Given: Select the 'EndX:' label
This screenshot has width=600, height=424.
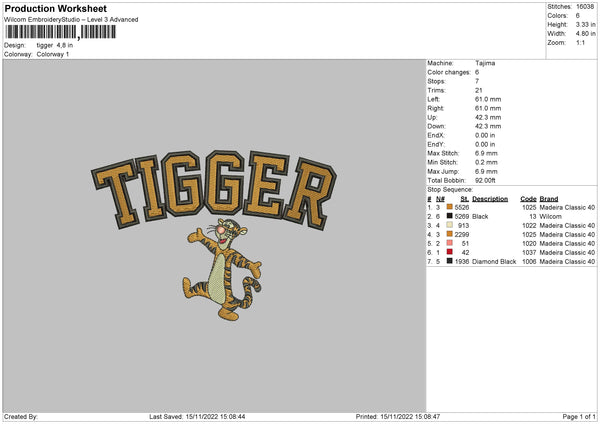Looking at the screenshot, I should (x=436, y=135).
